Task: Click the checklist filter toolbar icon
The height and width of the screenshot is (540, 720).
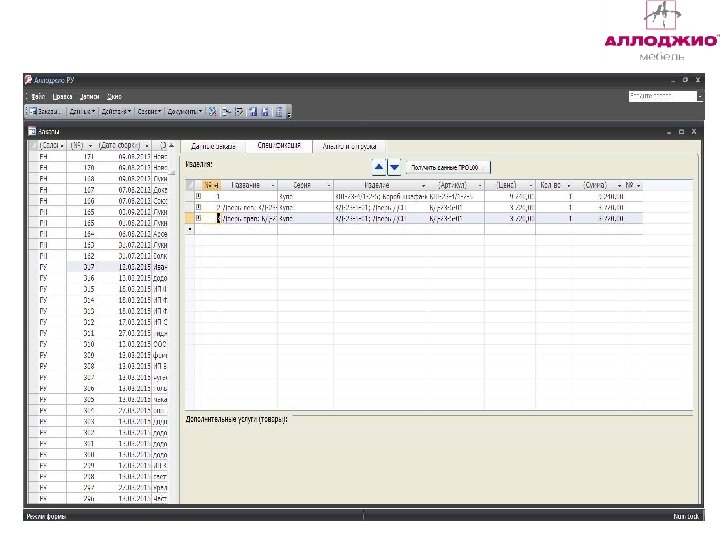Action: click(239, 112)
